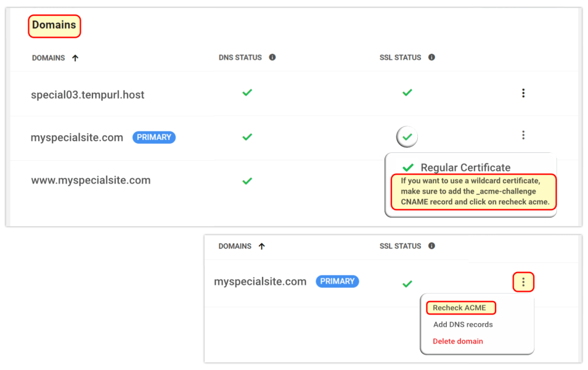
Task: Click the three-dot menu beside myspecialsite.com
Action: [x=523, y=135]
